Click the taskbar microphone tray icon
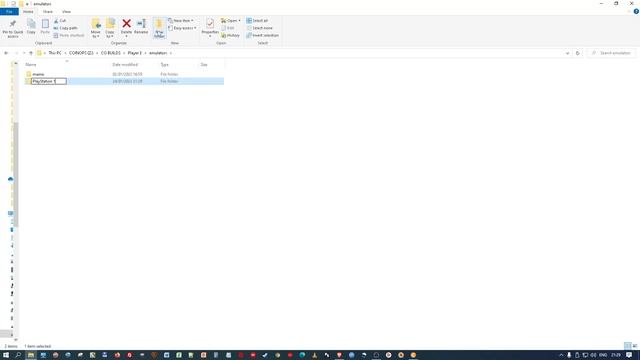Screen dimensions: 640x360 [x=569, y=355]
